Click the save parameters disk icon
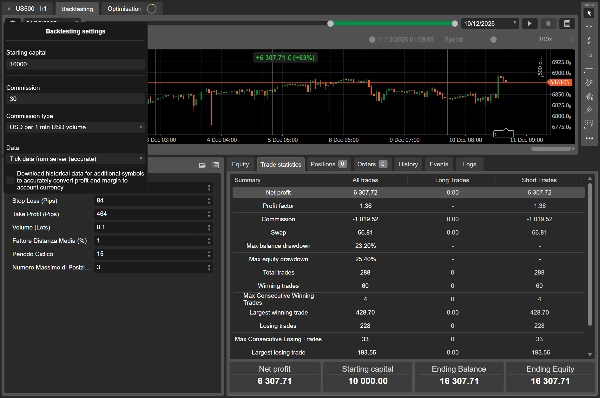The width and height of the screenshot is (600, 398). (x=216, y=165)
